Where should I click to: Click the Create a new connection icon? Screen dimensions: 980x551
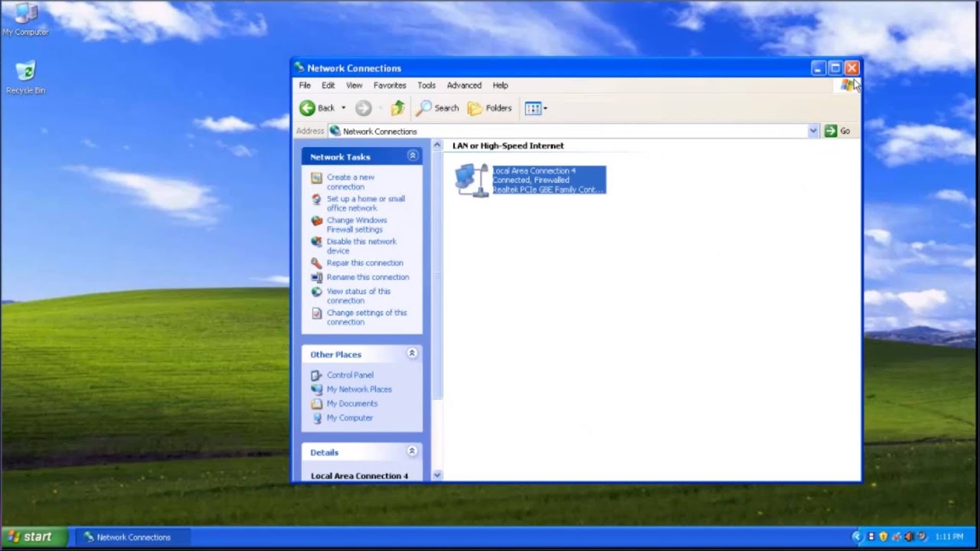pos(316,178)
